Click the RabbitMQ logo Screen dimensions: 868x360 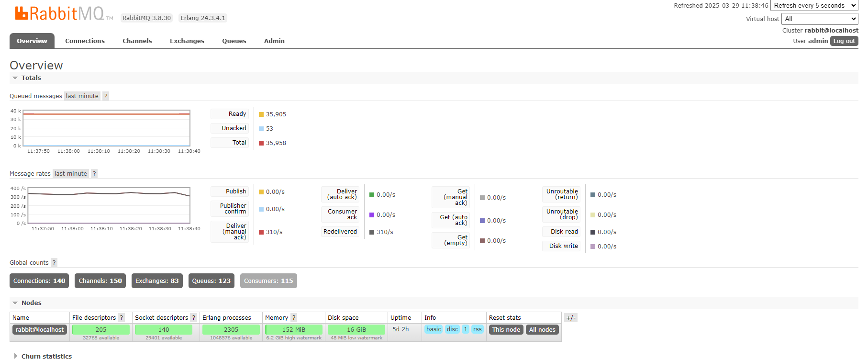(x=64, y=13)
